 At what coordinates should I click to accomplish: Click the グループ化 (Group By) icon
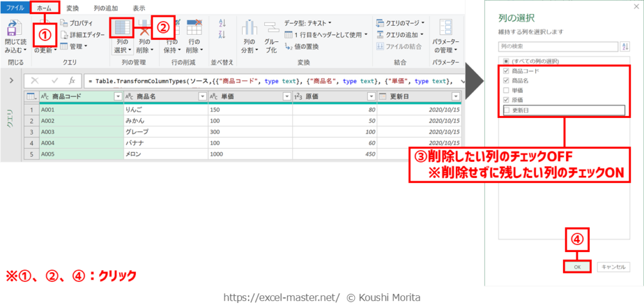pyautogui.click(x=270, y=30)
